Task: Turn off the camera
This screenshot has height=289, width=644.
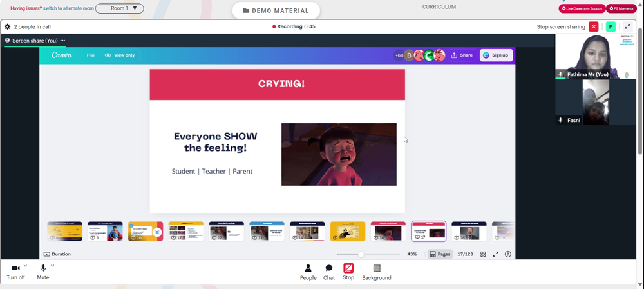Action: pyautogui.click(x=15, y=272)
